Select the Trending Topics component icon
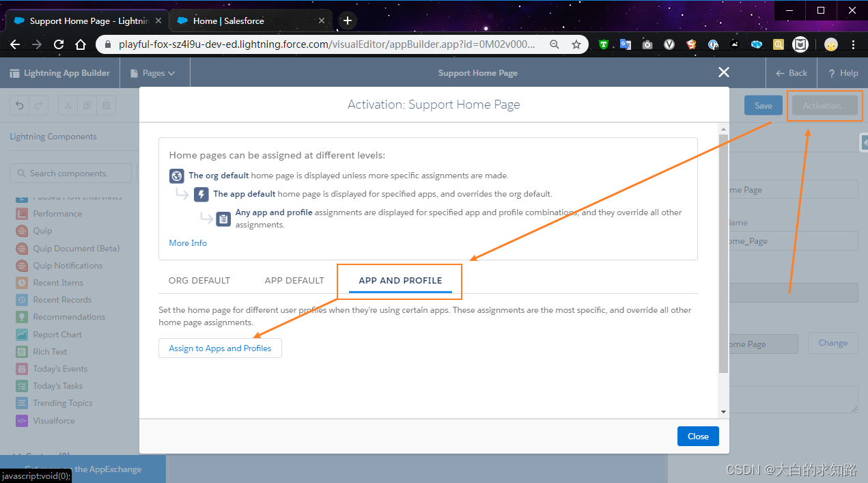 tap(21, 403)
